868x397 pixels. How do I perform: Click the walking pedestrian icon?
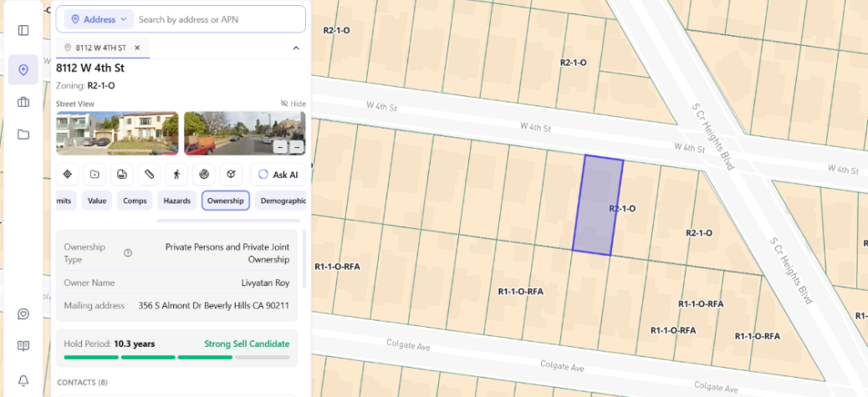click(176, 174)
